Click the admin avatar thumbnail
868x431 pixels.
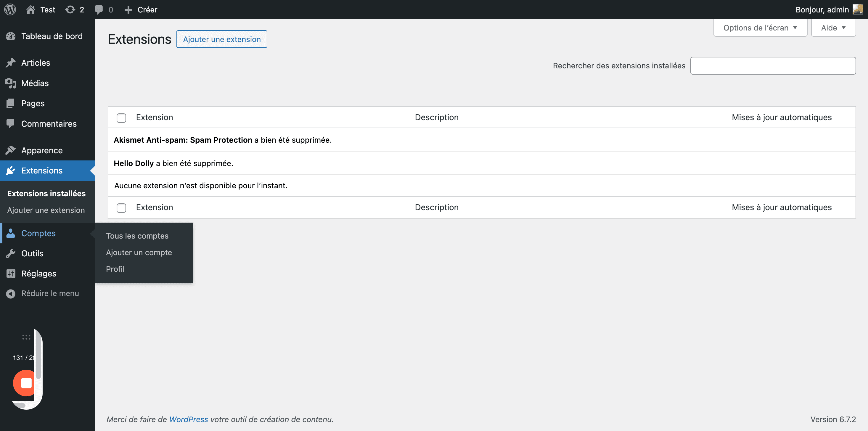[858, 9]
